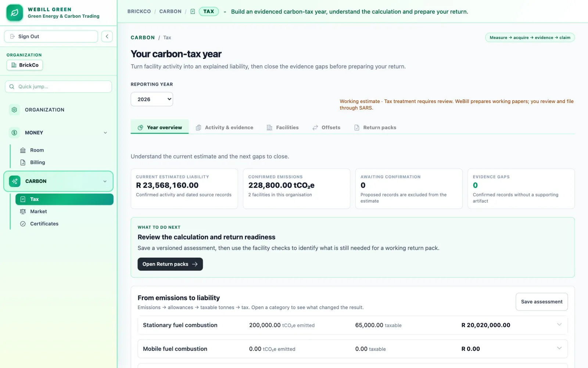Click the CARBON breadcrumb link in header
Viewport: 588px width, 368px height.
coord(170,11)
